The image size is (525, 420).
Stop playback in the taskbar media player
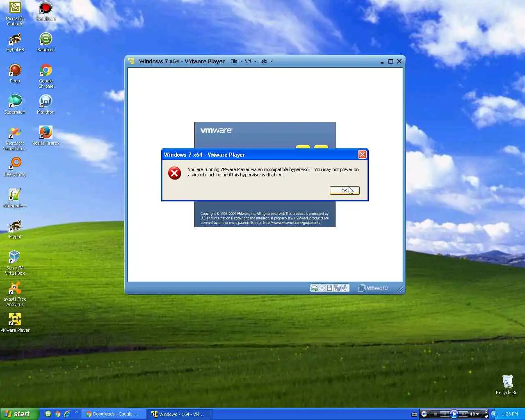pos(436,414)
